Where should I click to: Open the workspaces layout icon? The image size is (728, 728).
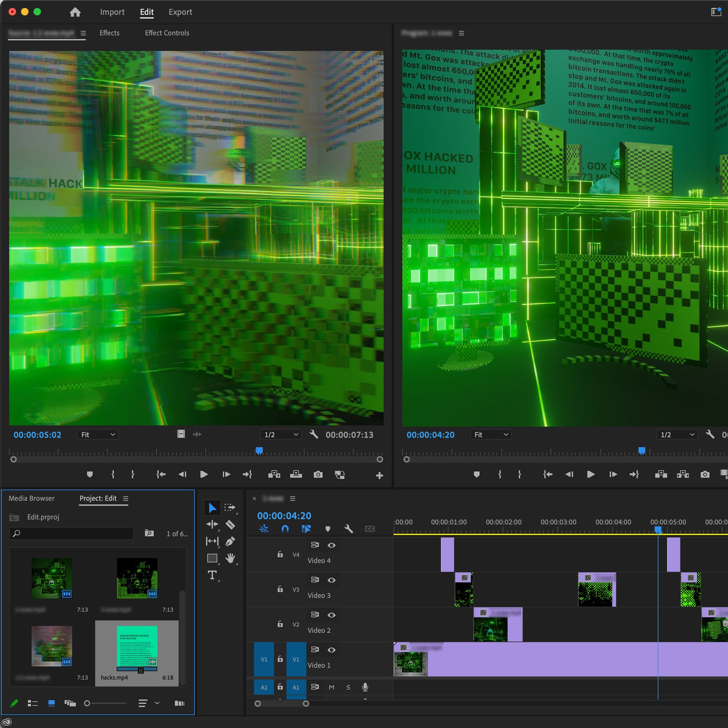point(716,12)
